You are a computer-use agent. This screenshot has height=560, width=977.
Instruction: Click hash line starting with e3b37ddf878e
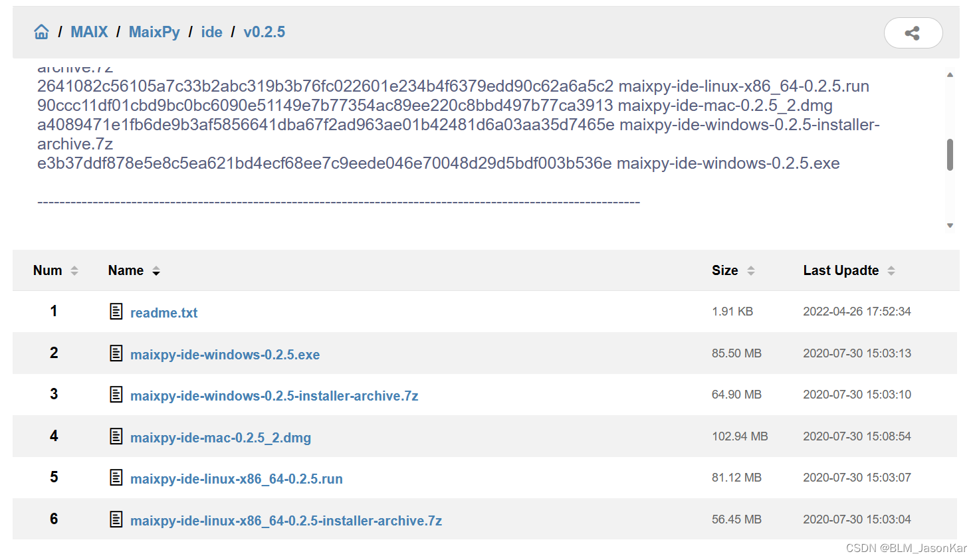[x=439, y=163]
